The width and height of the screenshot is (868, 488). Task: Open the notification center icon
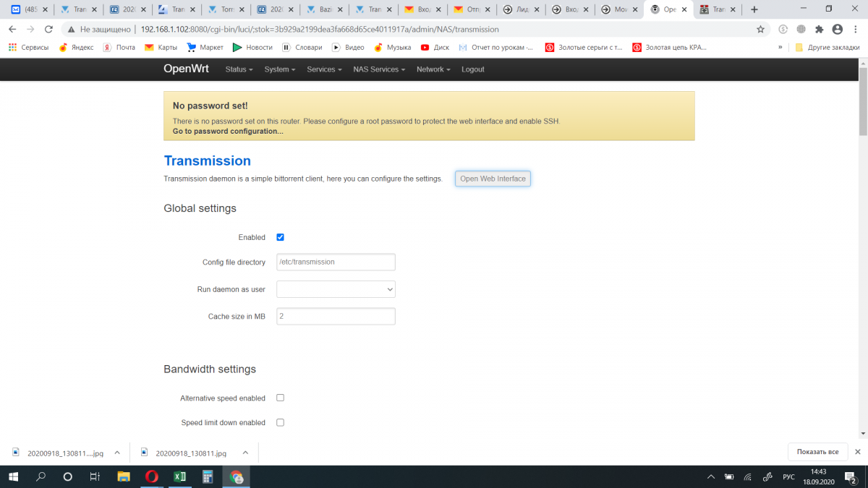click(x=851, y=477)
